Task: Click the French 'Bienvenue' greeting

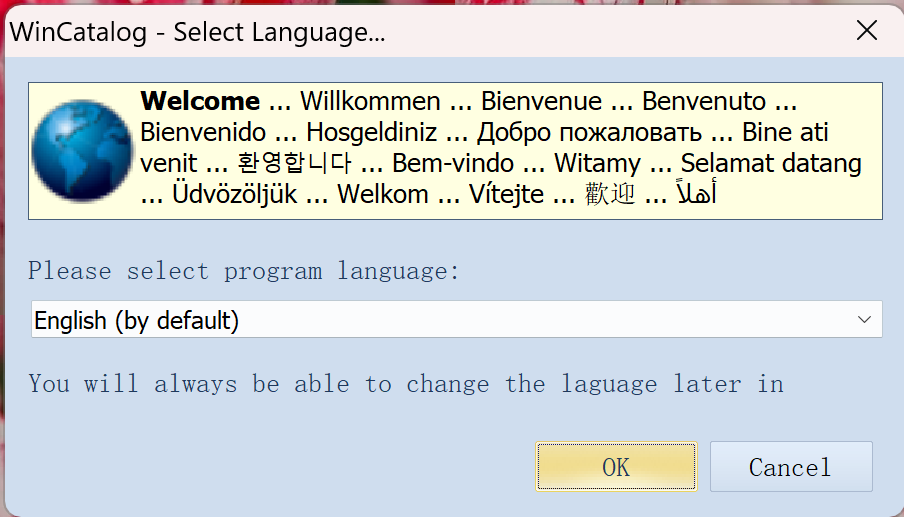Action: [541, 101]
